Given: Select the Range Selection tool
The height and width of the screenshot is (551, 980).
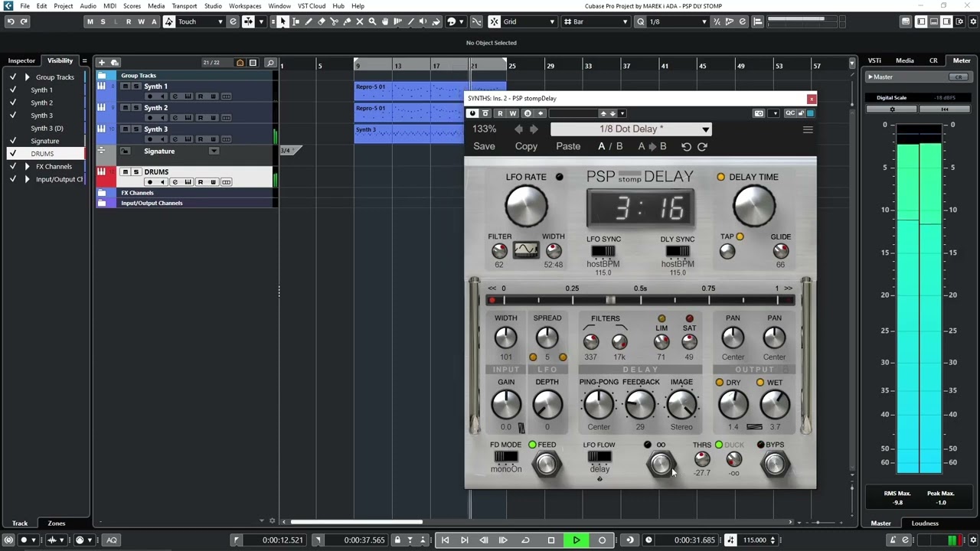Looking at the screenshot, I should 296,21.
